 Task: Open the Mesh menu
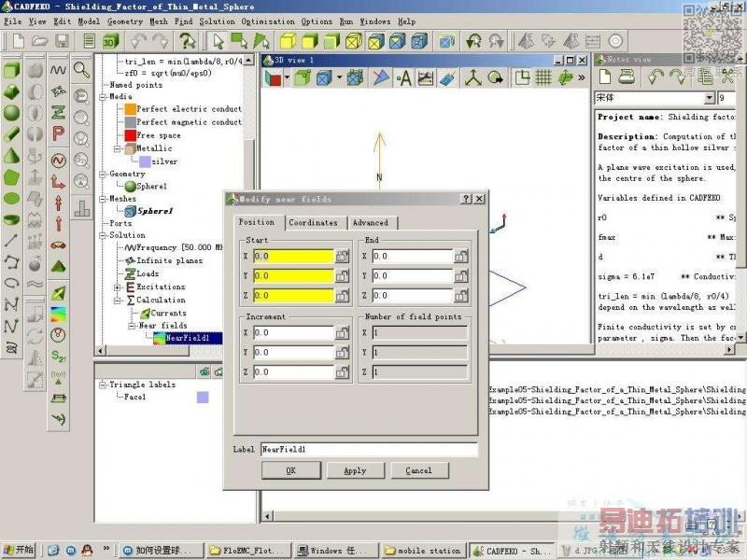pos(159,21)
